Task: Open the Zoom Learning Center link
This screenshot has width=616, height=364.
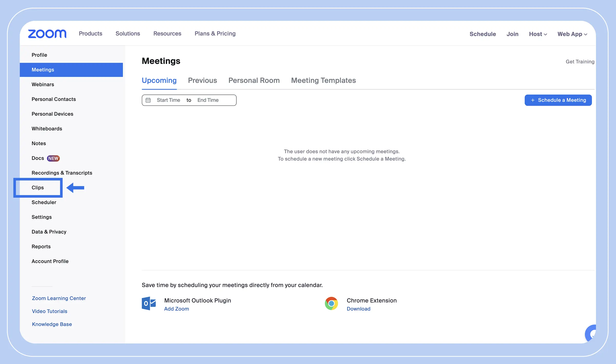Action: tap(59, 298)
